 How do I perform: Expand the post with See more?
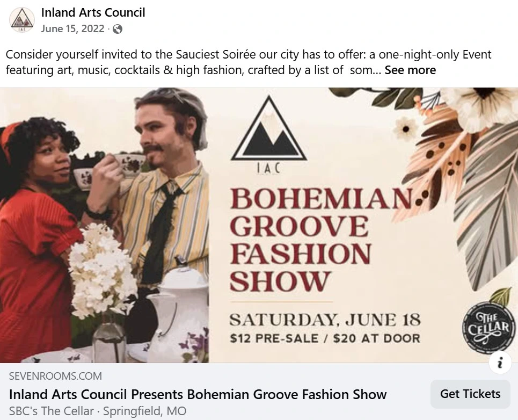pos(411,70)
